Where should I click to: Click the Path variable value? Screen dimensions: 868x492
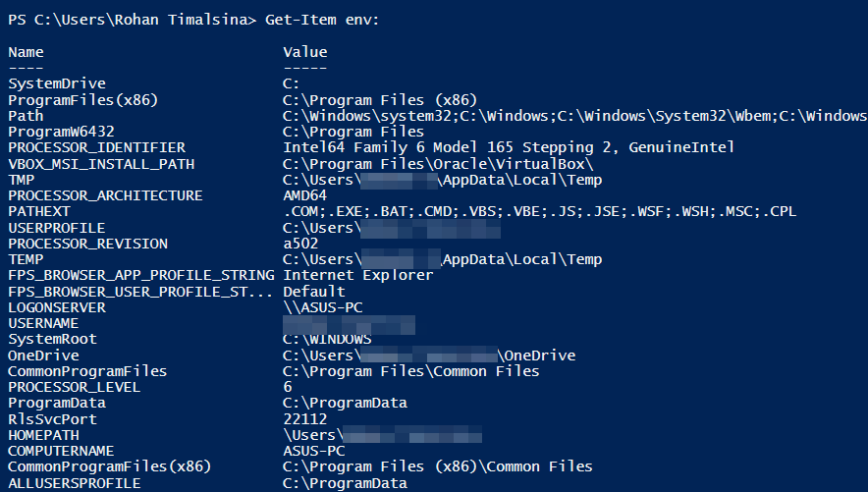pyautogui.click(x=575, y=116)
